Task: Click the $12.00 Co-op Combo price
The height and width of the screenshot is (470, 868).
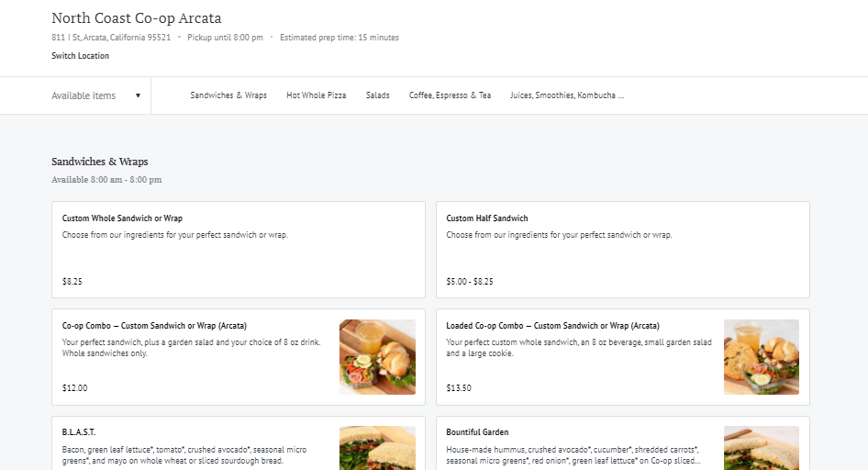Action: (x=74, y=388)
